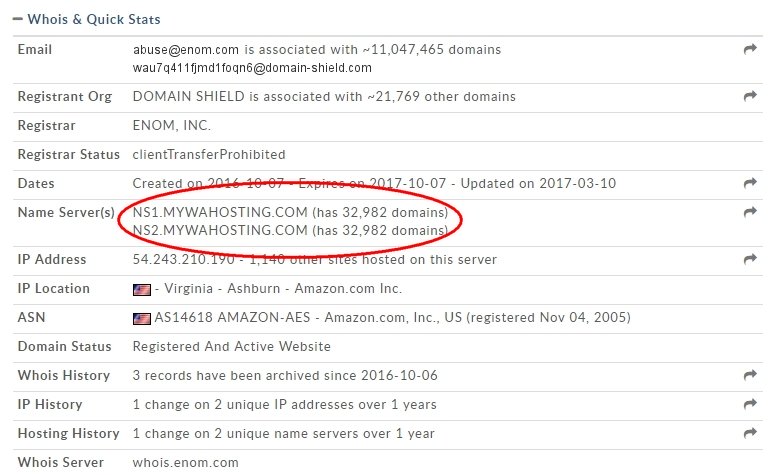Click the domain-shield.com email address
Viewport: 780px width, 475px height.
tap(252, 68)
